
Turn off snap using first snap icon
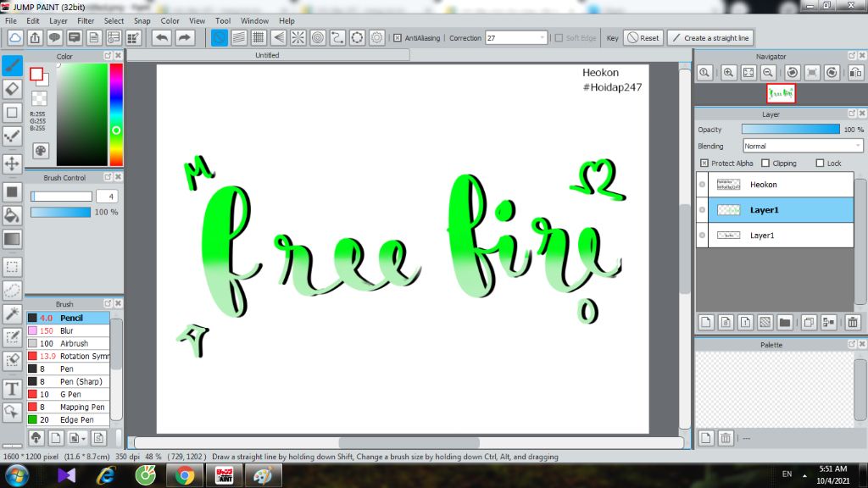point(220,37)
